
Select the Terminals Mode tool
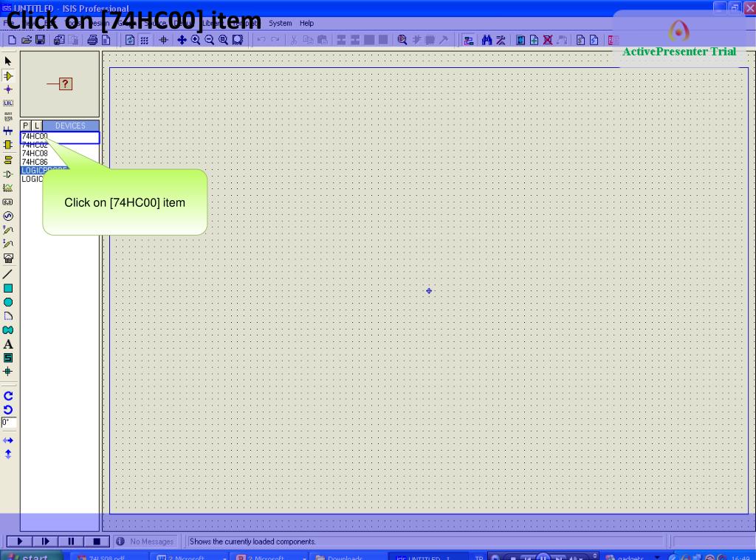[8, 160]
